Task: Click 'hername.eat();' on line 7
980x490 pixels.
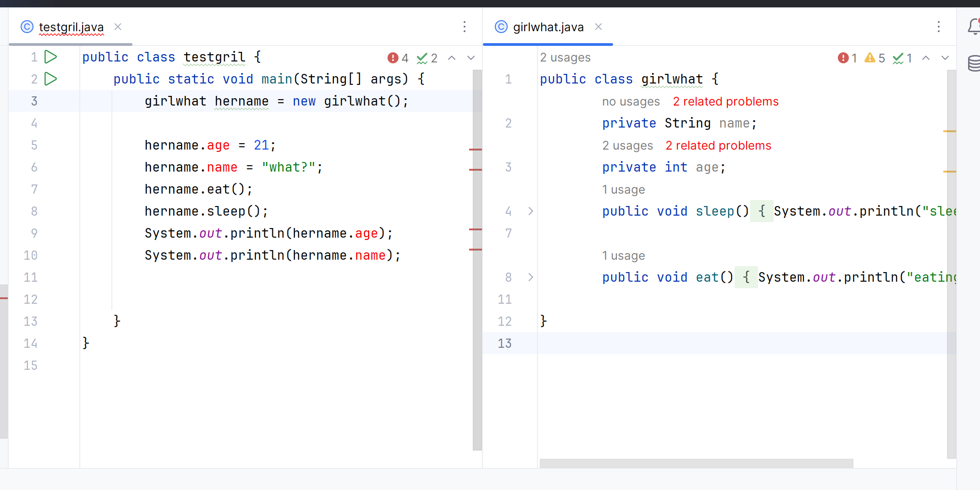Action: click(x=199, y=189)
